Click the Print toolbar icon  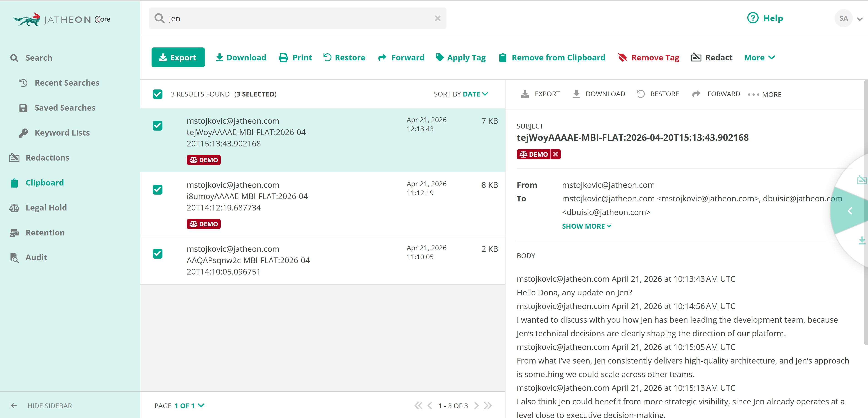click(x=283, y=58)
